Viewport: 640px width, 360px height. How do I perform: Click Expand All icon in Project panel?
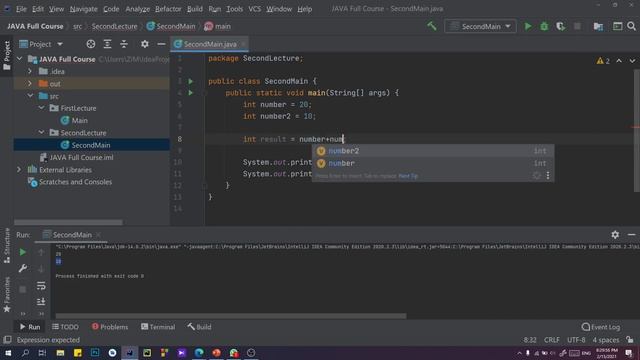tap(107, 44)
